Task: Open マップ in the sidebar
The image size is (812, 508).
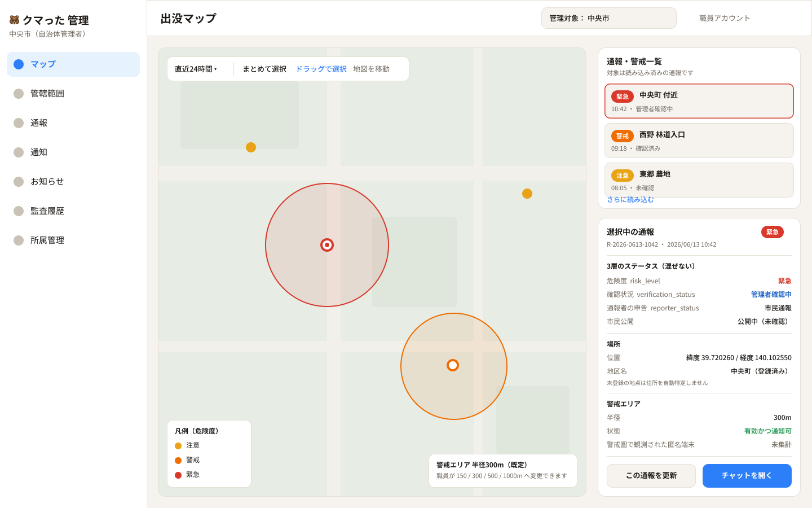Action: pyautogui.click(x=73, y=64)
